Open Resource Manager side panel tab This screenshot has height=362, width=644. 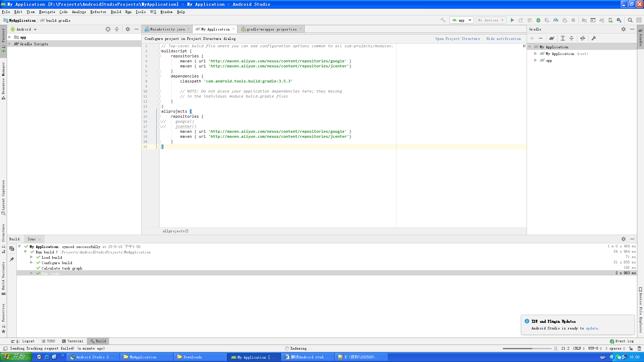tap(3, 80)
